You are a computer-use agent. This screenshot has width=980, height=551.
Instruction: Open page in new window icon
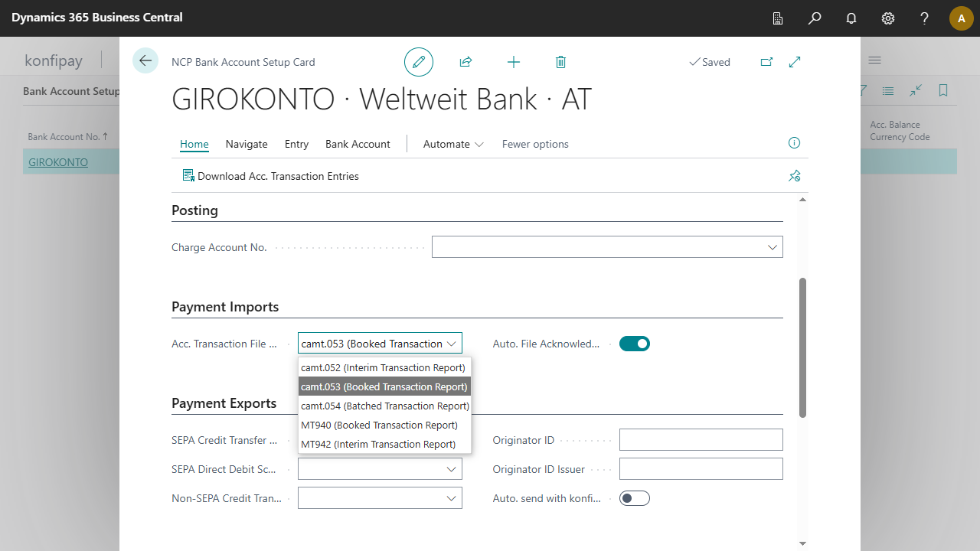point(766,62)
